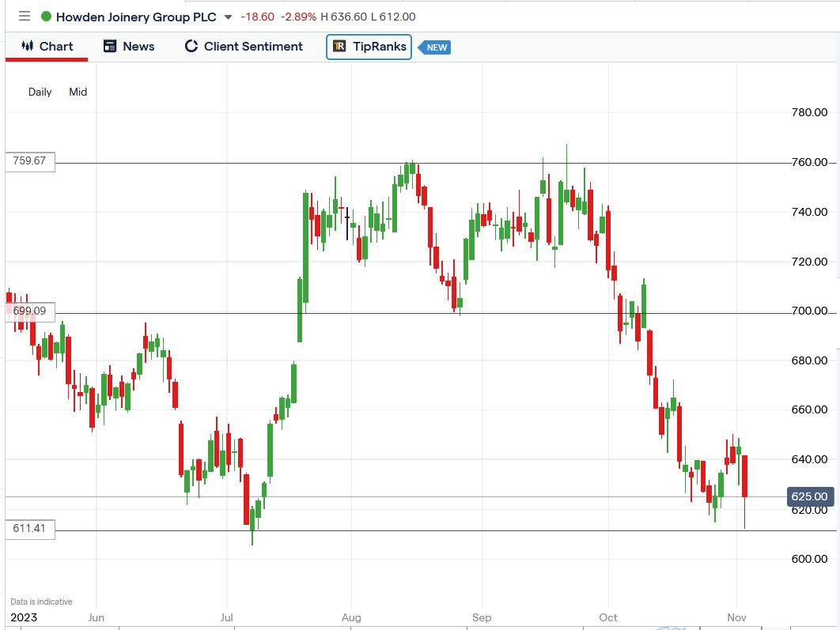Image resolution: width=840 pixels, height=630 pixels.
Task: Open the Client Sentiment tab
Action: pyautogui.click(x=244, y=47)
